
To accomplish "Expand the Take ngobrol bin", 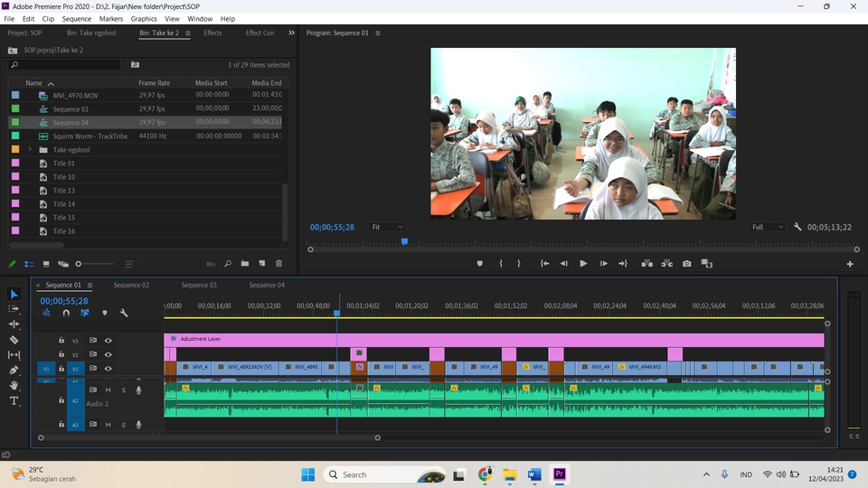I will (30, 149).
